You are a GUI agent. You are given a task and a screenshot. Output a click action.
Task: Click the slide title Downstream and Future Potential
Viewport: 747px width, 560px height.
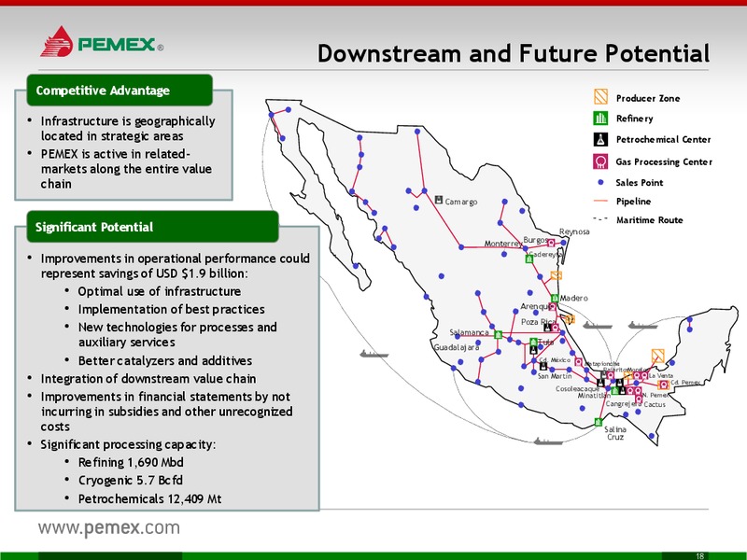pos(514,53)
